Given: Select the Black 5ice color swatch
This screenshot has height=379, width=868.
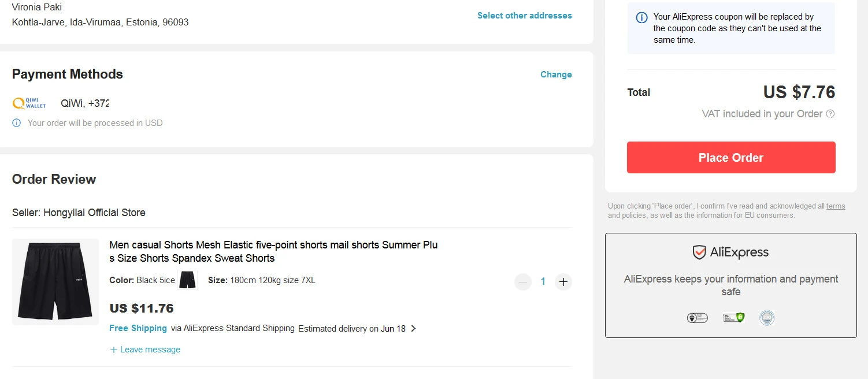Looking at the screenshot, I should point(187,280).
